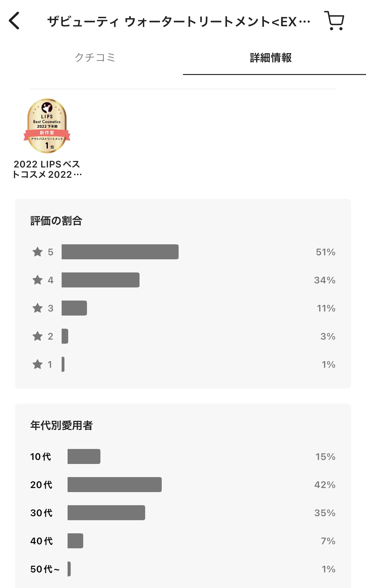
Task: Tap the 5-star rating icon
Action: [x=38, y=252]
